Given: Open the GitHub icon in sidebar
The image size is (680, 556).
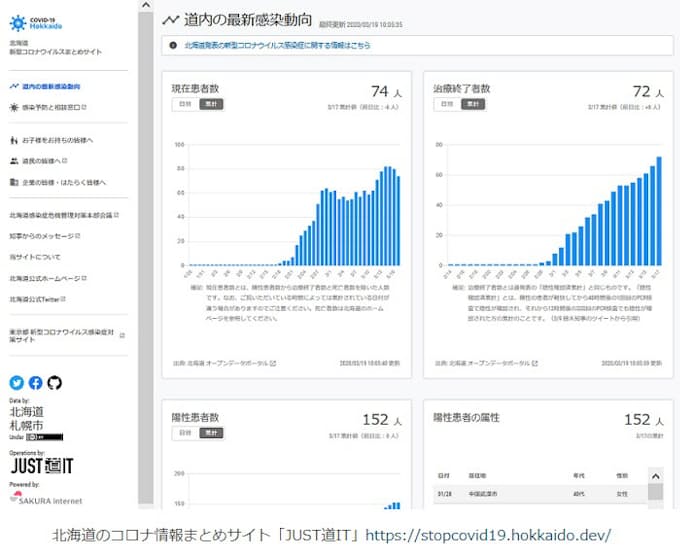Looking at the screenshot, I should 54,382.
